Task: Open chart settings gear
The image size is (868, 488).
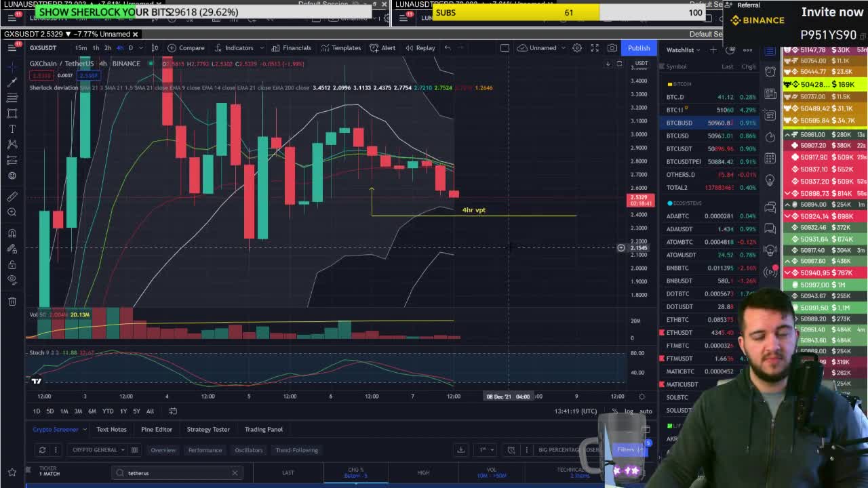Action: (x=577, y=47)
